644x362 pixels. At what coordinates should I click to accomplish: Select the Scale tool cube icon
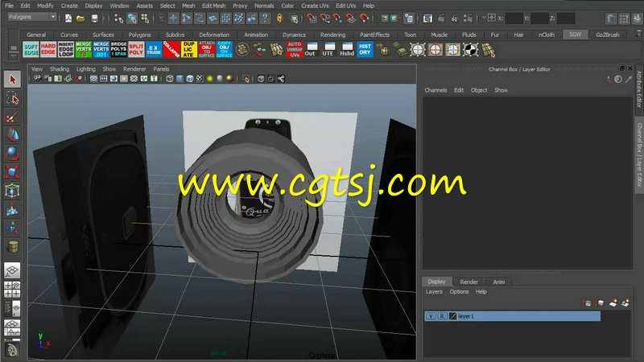(x=12, y=172)
